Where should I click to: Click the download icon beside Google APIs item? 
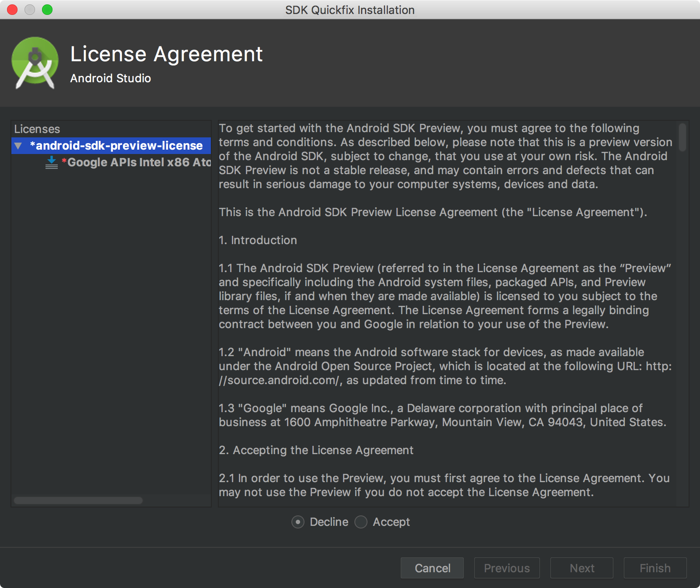(x=52, y=162)
